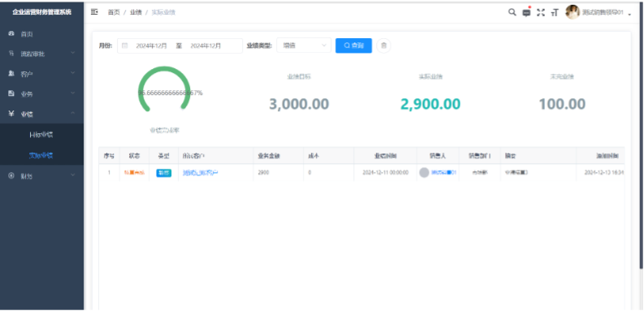Toggle fullscreen mode icon
Screen dimensions: 644x311
[x=541, y=12]
